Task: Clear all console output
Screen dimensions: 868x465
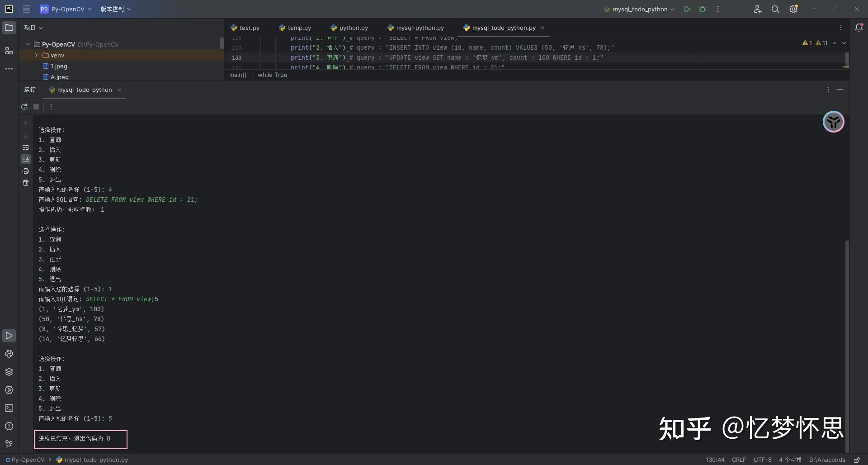Action: click(x=26, y=183)
